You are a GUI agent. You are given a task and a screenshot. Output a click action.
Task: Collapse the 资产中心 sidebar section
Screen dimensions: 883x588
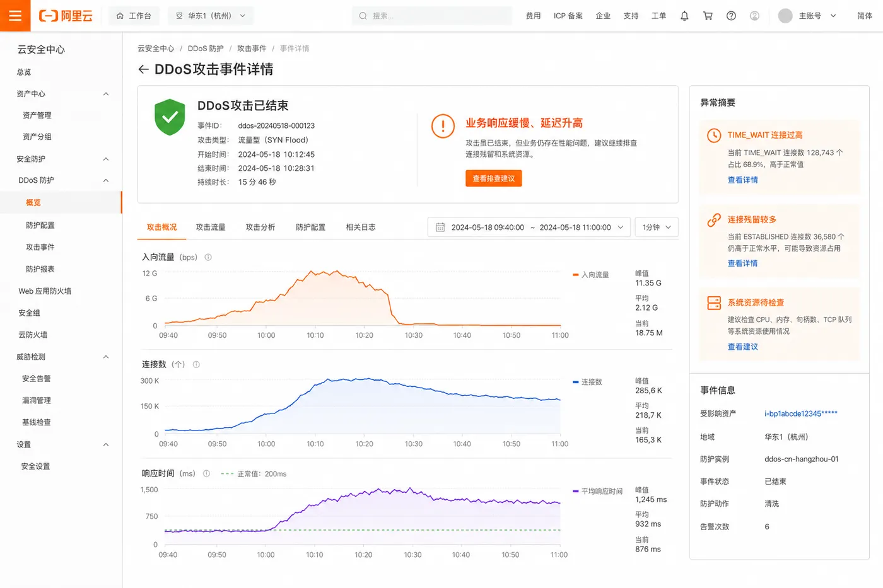point(106,94)
